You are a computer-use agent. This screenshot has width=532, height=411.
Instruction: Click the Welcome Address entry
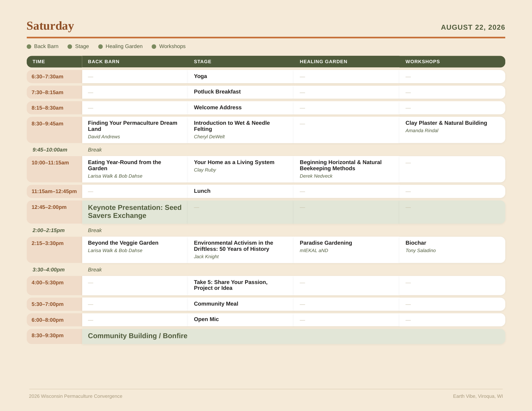click(x=218, y=108)
